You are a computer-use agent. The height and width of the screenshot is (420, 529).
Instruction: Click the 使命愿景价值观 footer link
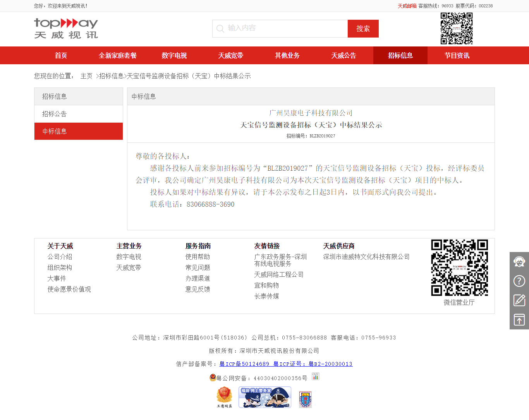coord(69,289)
